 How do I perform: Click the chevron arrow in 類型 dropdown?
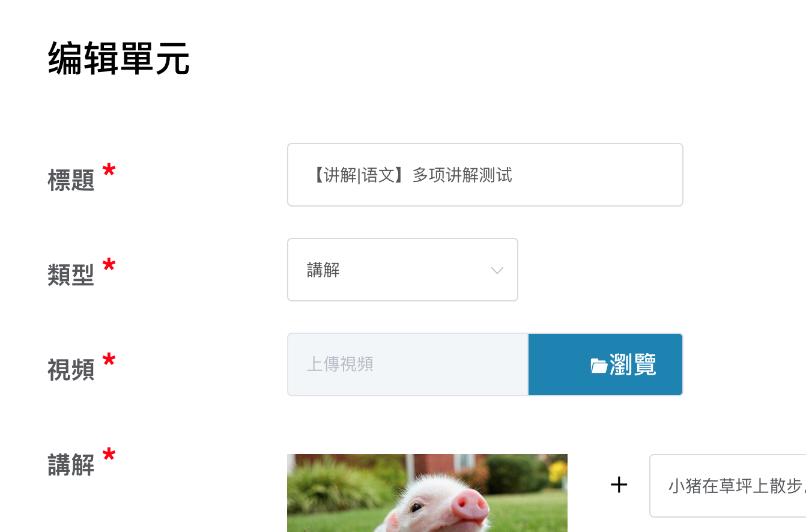click(497, 270)
